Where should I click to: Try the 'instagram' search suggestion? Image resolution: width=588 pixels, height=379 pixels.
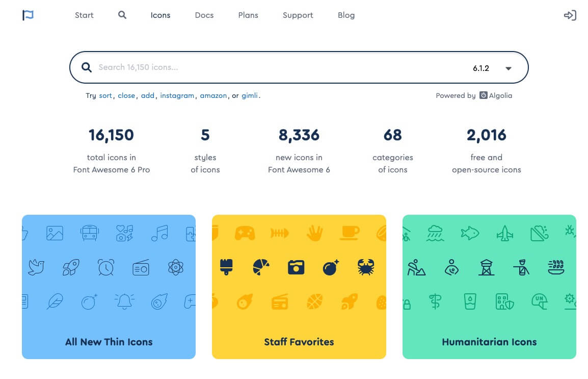tap(177, 96)
